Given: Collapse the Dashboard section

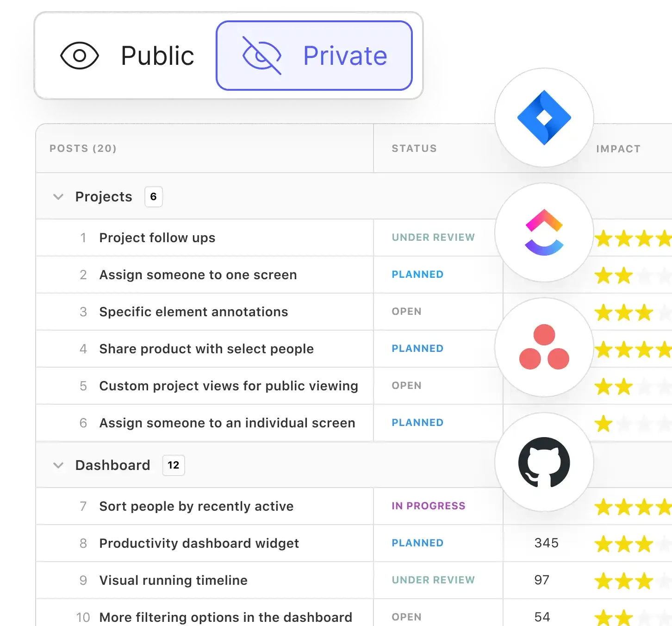Looking at the screenshot, I should [58, 465].
